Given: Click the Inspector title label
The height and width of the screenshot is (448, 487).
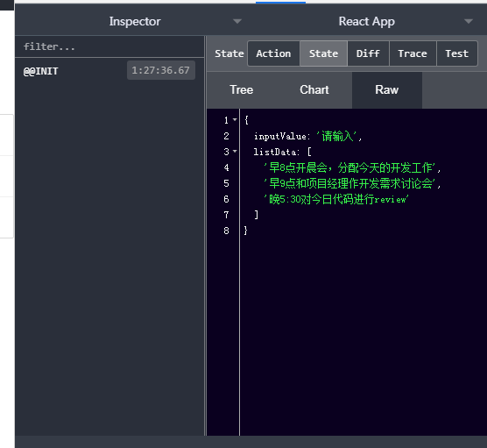Looking at the screenshot, I should pyautogui.click(x=135, y=21).
